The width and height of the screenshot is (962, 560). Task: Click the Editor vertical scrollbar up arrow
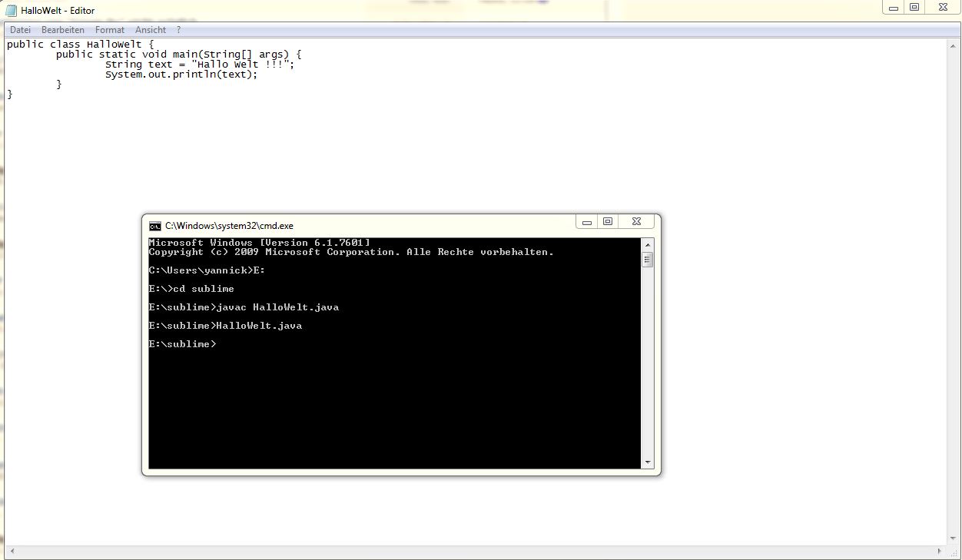tap(954, 45)
